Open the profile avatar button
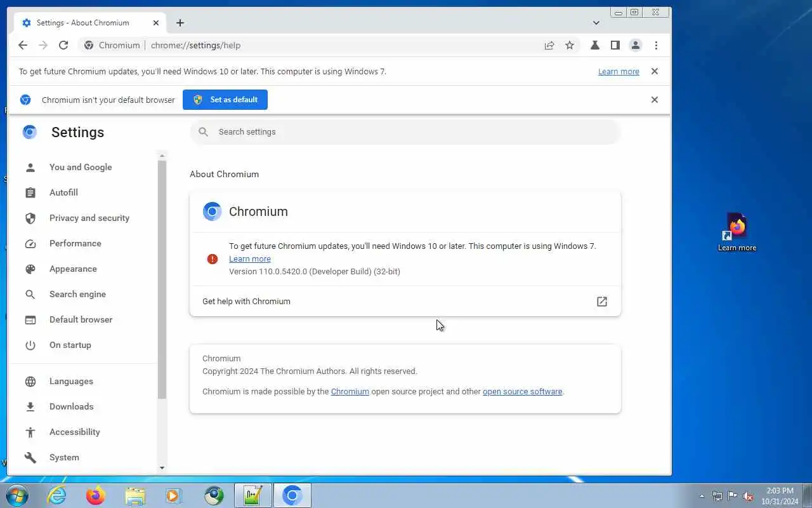 (635, 45)
